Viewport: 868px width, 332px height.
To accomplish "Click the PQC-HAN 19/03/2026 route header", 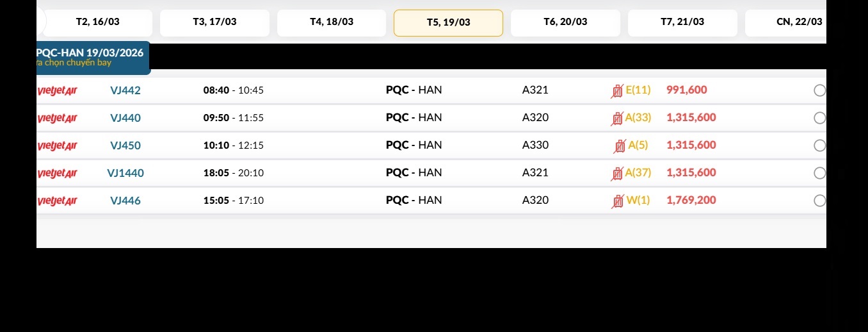I will click(90, 53).
